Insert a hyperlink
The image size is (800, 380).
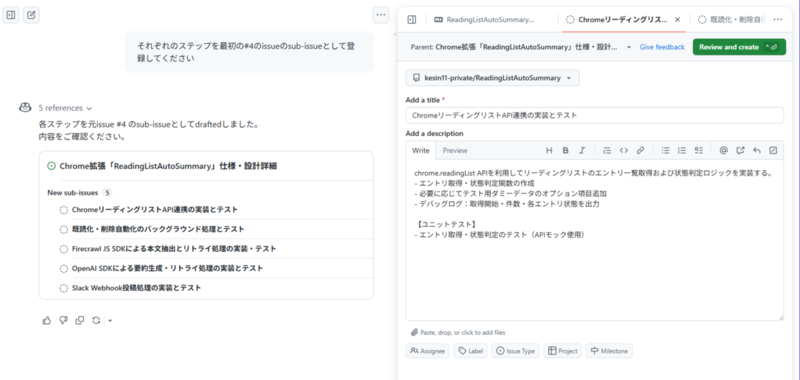(640, 150)
